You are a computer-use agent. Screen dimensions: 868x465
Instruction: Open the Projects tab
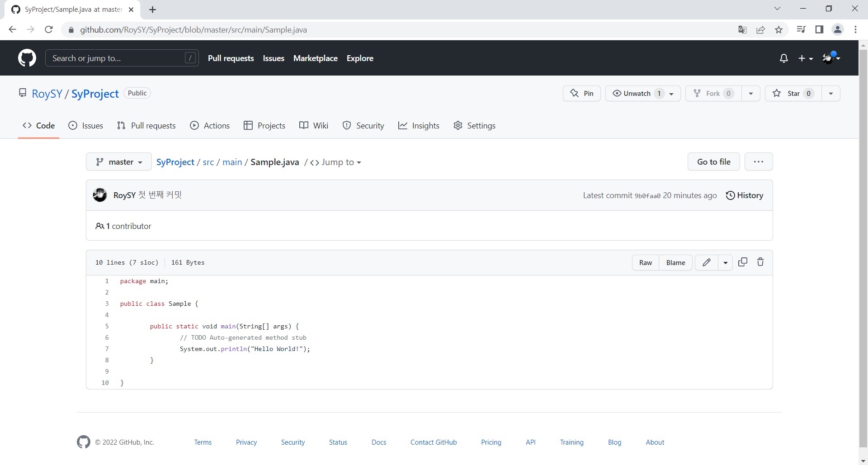264,126
